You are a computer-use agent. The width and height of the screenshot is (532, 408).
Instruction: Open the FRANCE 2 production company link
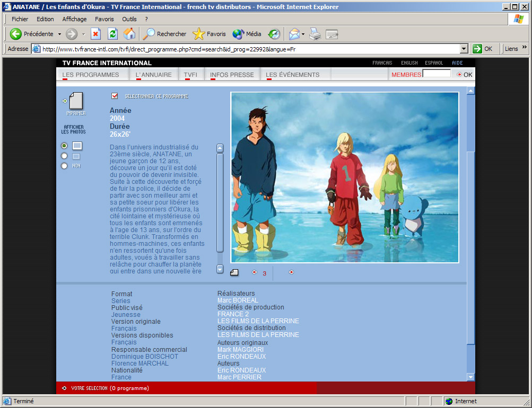pyautogui.click(x=233, y=314)
